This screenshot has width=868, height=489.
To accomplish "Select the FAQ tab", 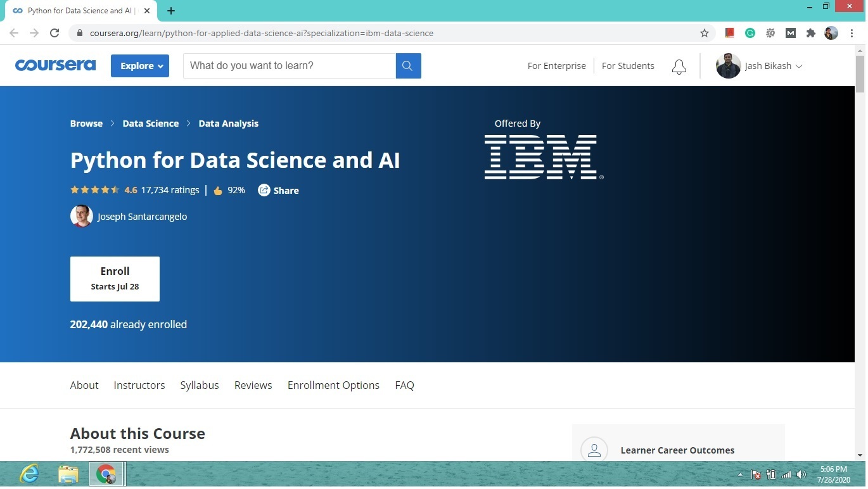I will [404, 385].
